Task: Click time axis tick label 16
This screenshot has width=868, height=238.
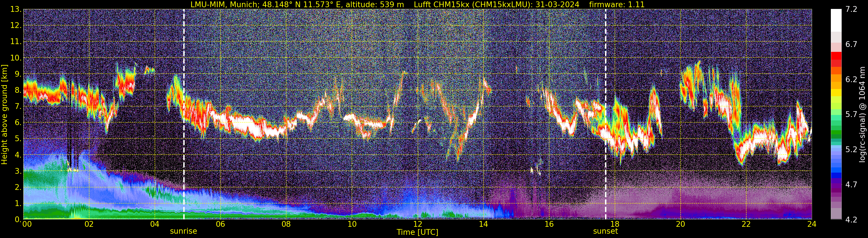Action: [x=549, y=224]
